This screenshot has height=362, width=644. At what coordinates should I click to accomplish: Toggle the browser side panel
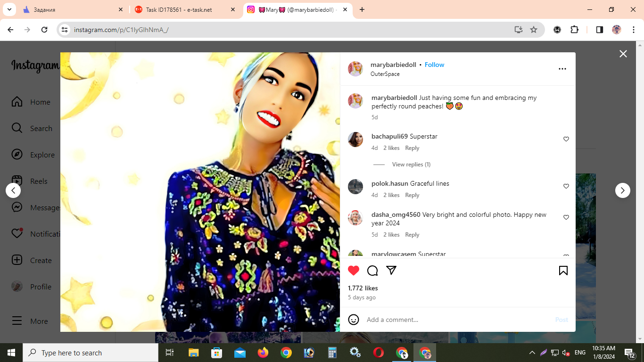tap(600, 30)
